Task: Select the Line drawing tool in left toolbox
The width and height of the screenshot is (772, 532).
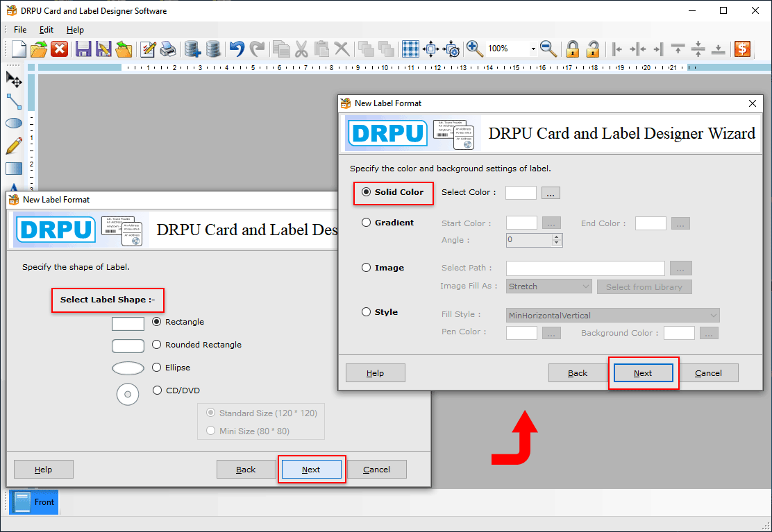Action: (14, 101)
